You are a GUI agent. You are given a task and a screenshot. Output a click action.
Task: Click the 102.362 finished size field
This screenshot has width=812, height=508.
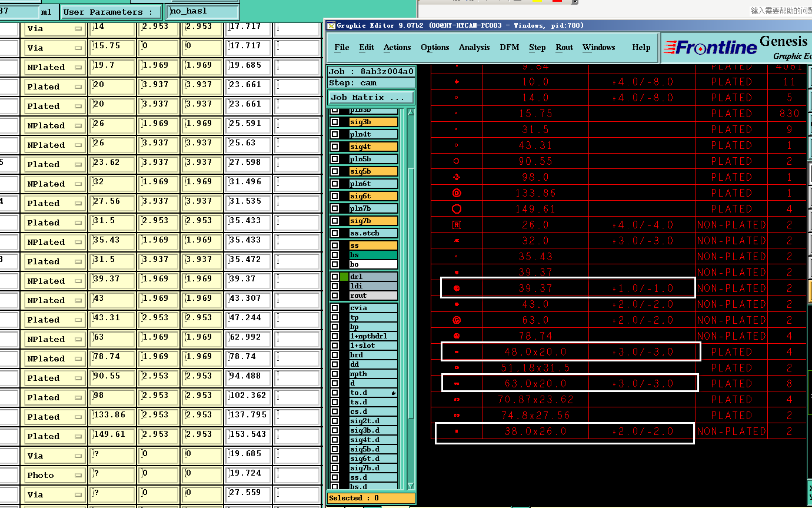(x=248, y=397)
